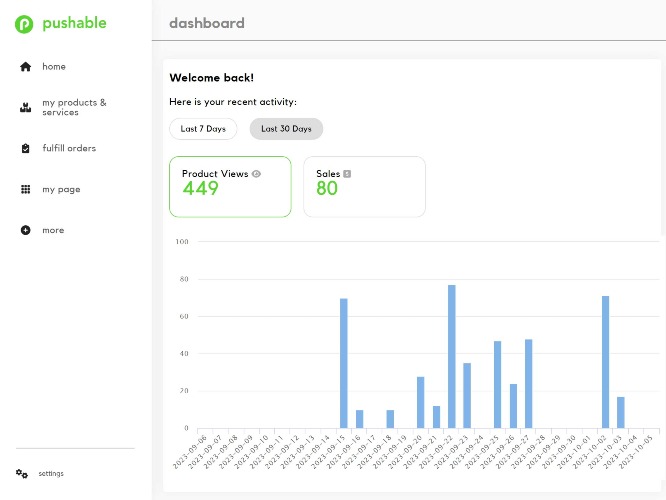This screenshot has width=666, height=500.
Task: Go to my products & services
Action: click(x=74, y=107)
